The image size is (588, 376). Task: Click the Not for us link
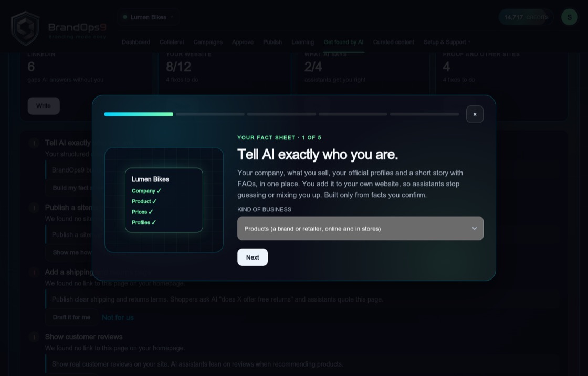click(x=118, y=318)
